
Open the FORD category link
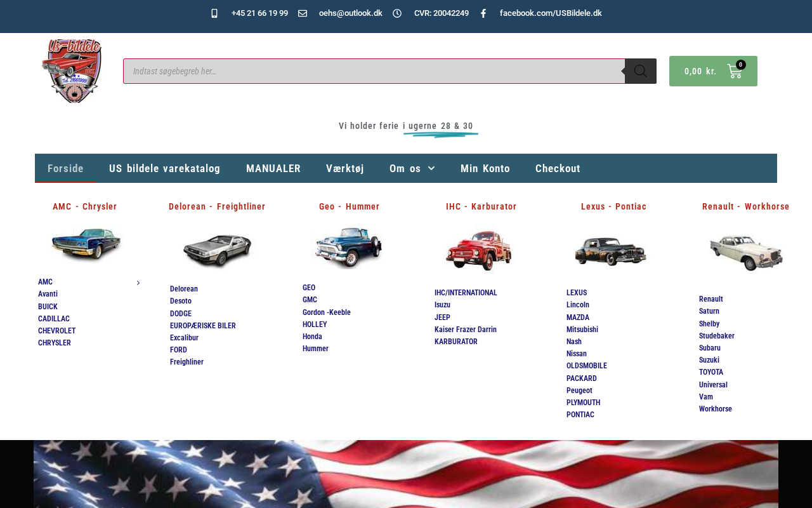(x=178, y=350)
